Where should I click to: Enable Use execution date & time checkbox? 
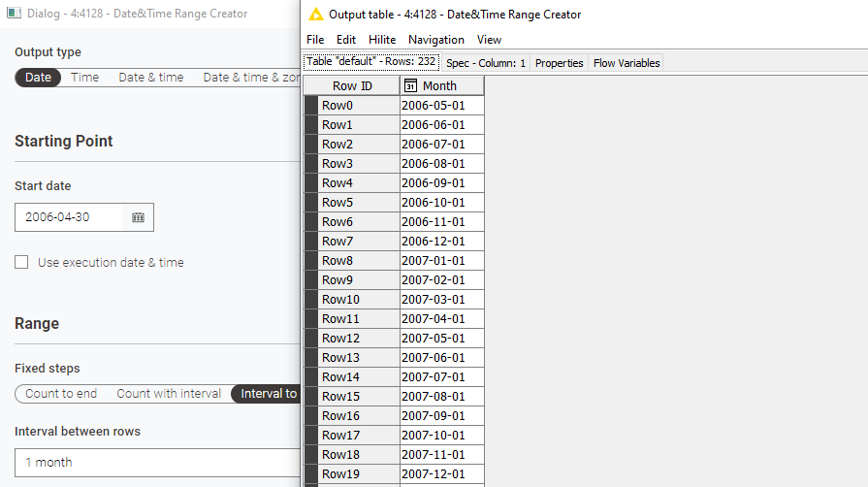[x=21, y=262]
